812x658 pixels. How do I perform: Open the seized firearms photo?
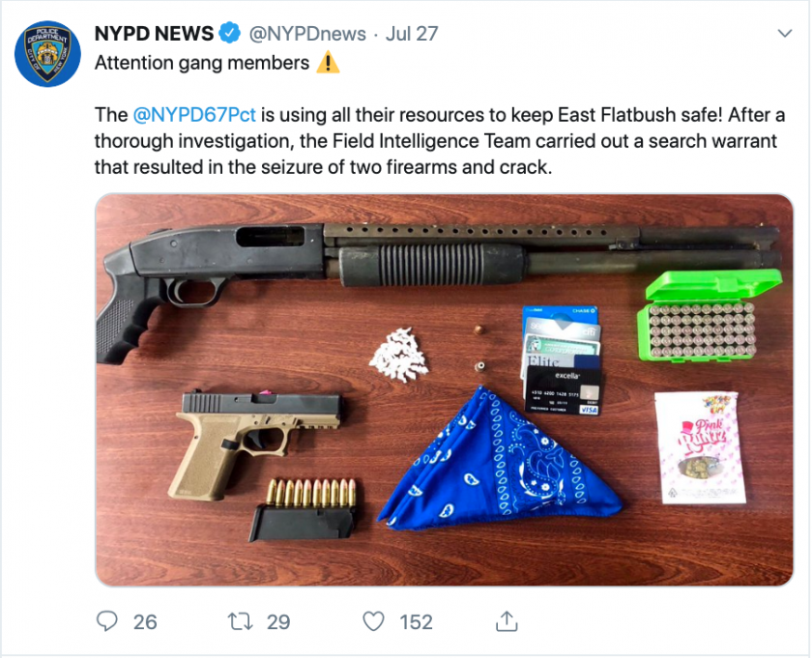(445, 389)
